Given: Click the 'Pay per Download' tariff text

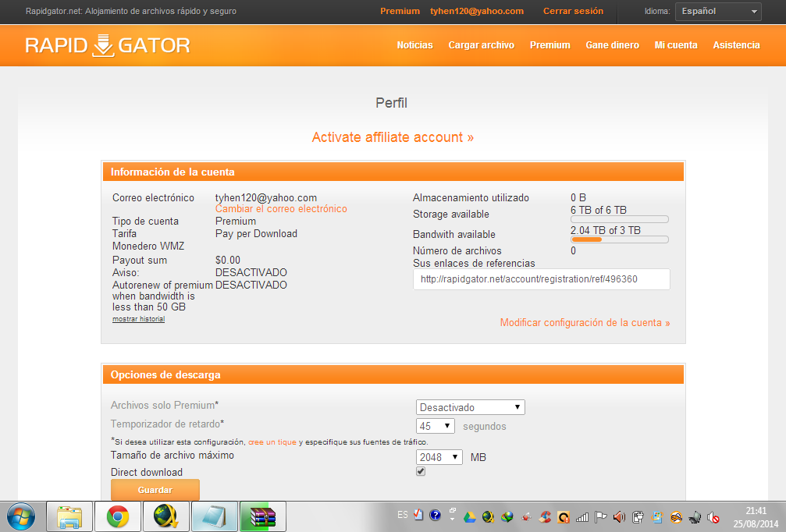Looking at the screenshot, I should pyautogui.click(x=256, y=234).
